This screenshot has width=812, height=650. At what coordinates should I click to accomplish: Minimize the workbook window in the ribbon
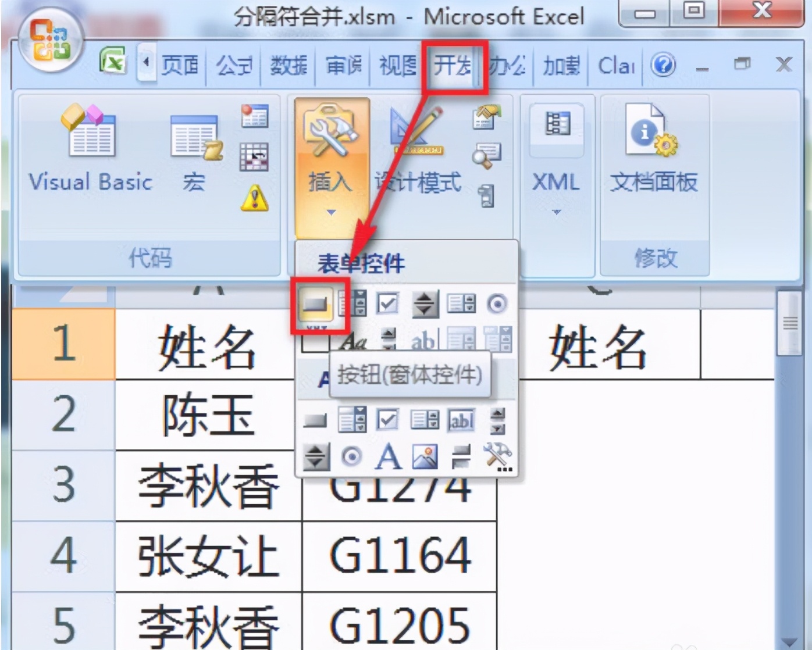(702, 69)
